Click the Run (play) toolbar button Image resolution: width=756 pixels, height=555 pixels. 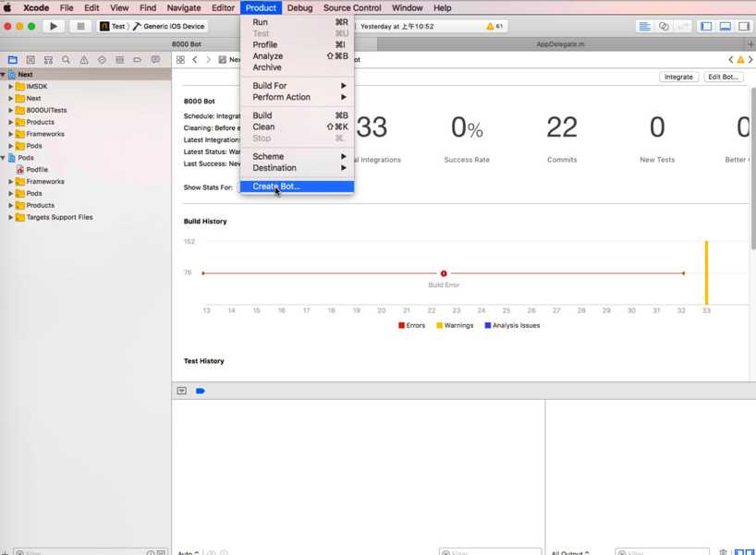pos(54,26)
